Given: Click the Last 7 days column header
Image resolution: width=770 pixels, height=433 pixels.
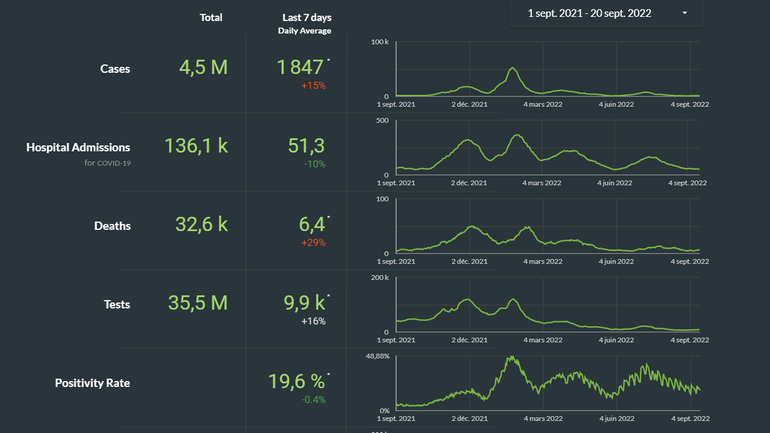Looking at the screenshot, I should [x=307, y=18].
